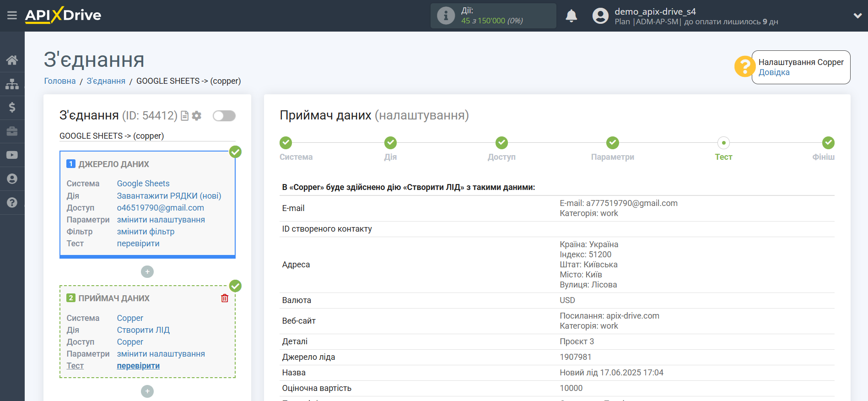Viewport: 868px width, 401px height.
Task: Open connection settings gear icon
Action: pyautogui.click(x=197, y=116)
